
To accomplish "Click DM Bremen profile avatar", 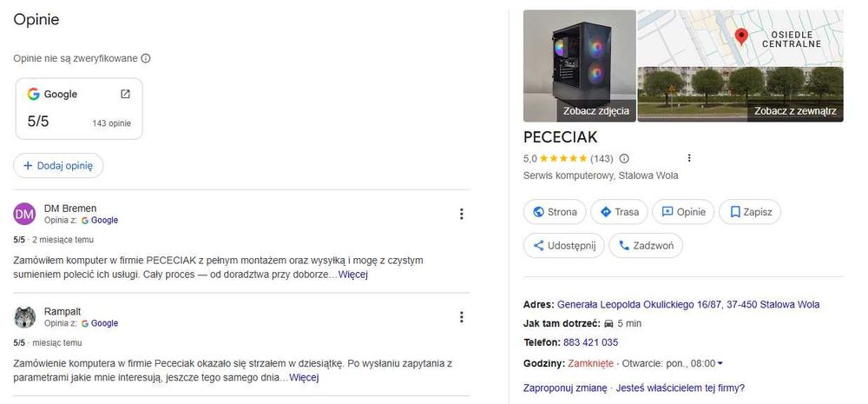I will pyautogui.click(x=25, y=214).
